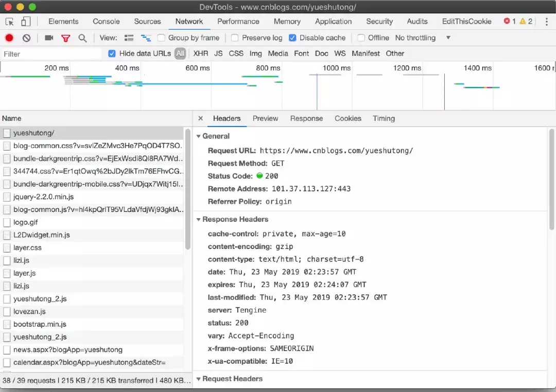The image size is (556, 392).
Task: Click file icon next to logo.gif
Action: 7,222
